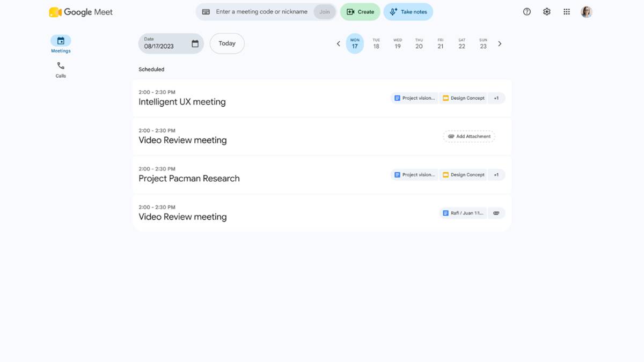Viewport: 644px width, 362px height.
Task: Open the Video Review meeting with Rafi / Juan attachment
Action: pos(321,213)
